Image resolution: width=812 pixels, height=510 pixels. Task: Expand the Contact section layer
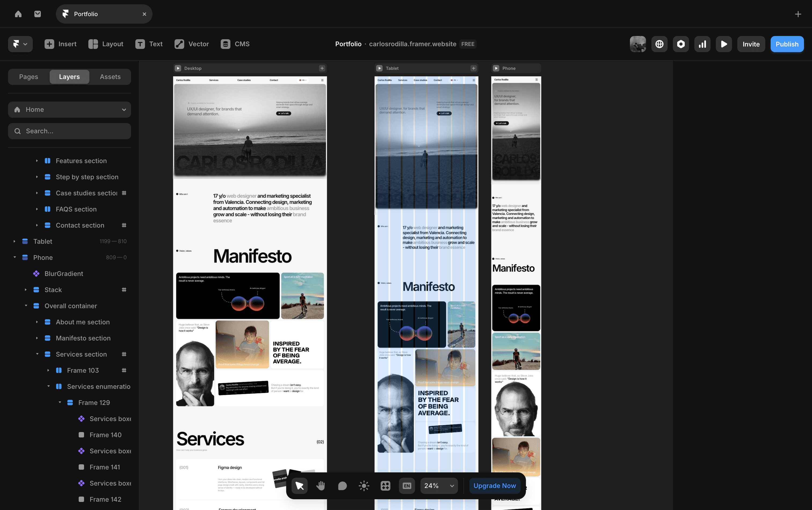pyautogui.click(x=37, y=225)
